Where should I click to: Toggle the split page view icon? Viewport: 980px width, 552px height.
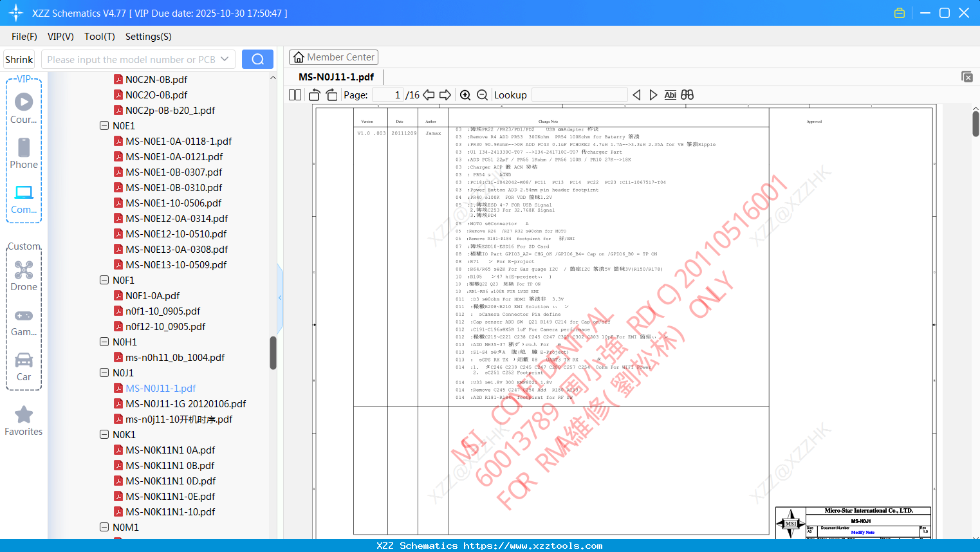[295, 95]
